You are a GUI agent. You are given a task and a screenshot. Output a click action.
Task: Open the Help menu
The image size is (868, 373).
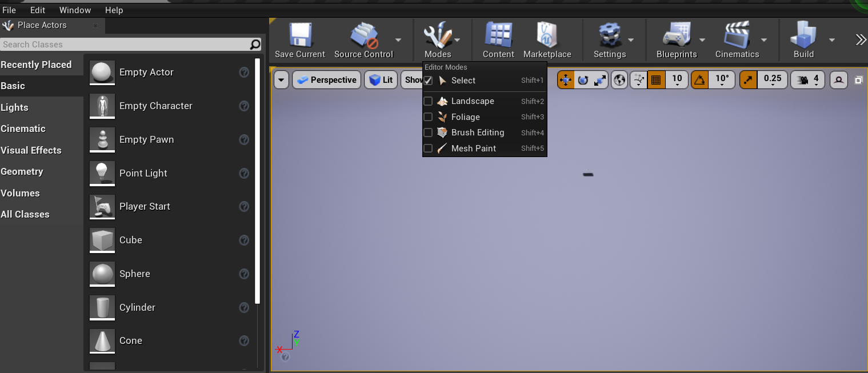tap(114, 10)
